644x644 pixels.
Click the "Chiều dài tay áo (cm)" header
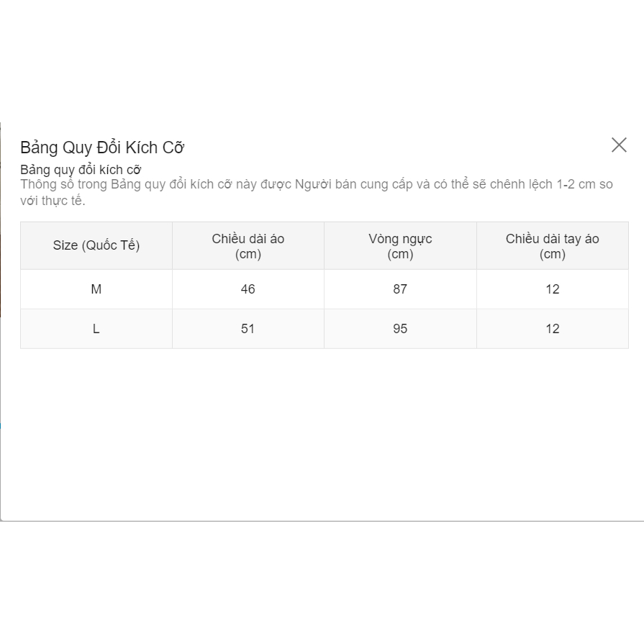[x=552, y=245]
